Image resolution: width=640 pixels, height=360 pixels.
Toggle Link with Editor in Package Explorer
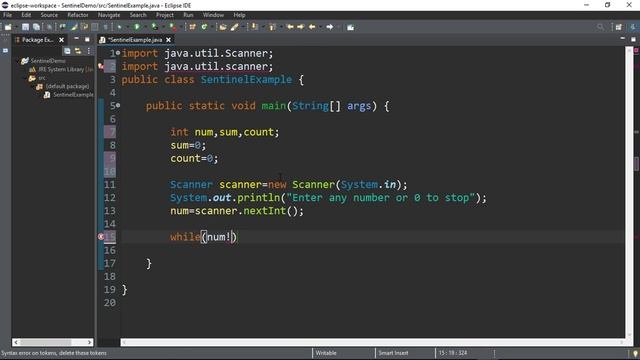(78, 51)
